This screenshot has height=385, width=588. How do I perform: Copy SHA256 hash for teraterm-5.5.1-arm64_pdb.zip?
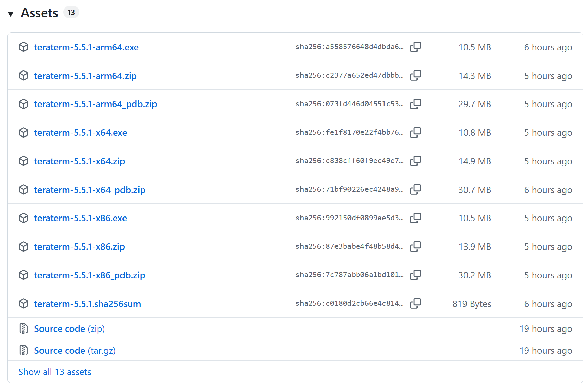tap(415, 104)
